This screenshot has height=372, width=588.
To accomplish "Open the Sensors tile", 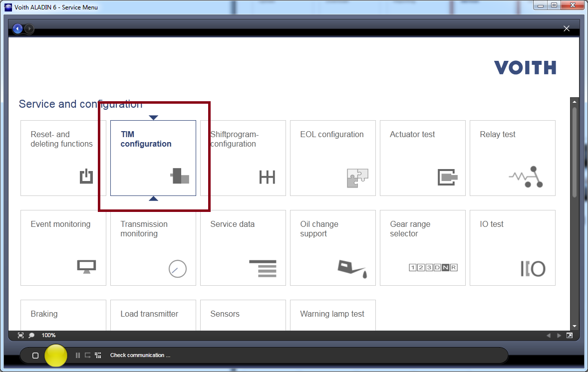I will (243, 315).
